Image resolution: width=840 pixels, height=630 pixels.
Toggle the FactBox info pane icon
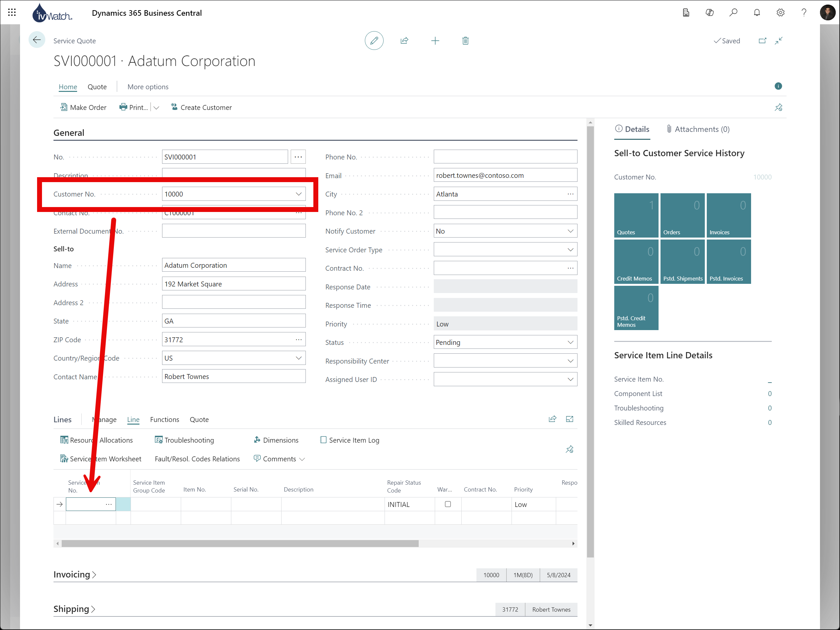(x=778, y=86)
